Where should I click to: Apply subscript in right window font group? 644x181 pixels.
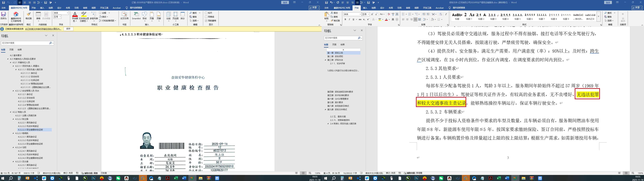pos(364,20)
